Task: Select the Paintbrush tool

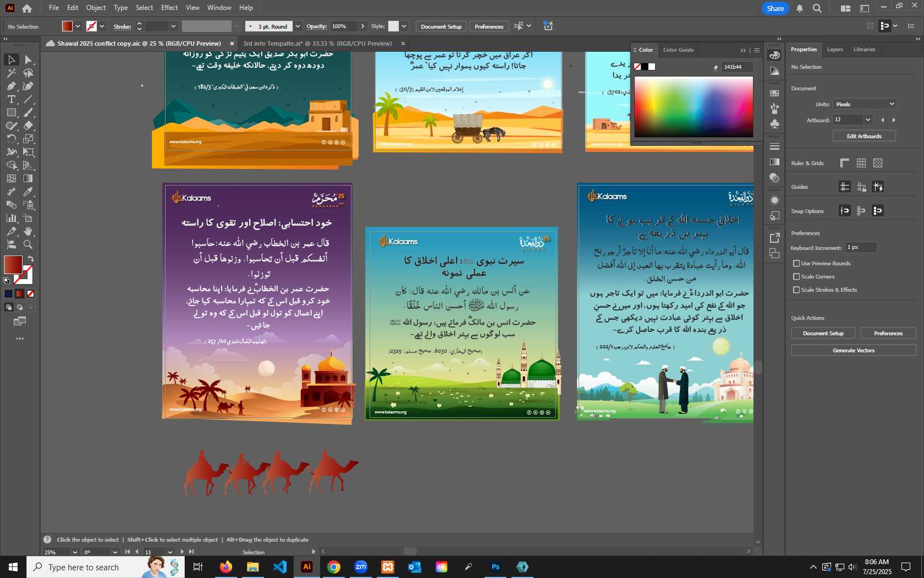Action: coord(28,112)
